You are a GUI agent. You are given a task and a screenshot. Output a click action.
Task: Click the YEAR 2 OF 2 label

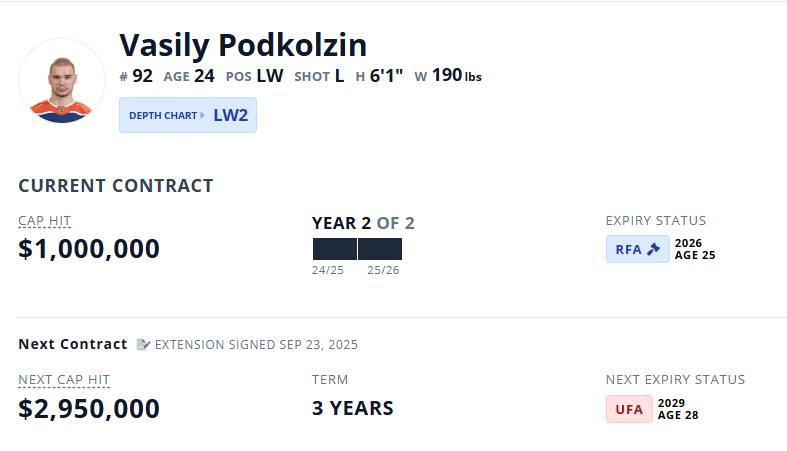(363, 223)
